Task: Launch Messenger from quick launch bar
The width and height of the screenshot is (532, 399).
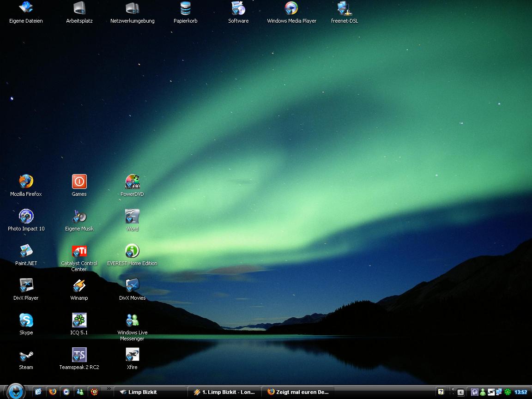Action: click(80, 392)
